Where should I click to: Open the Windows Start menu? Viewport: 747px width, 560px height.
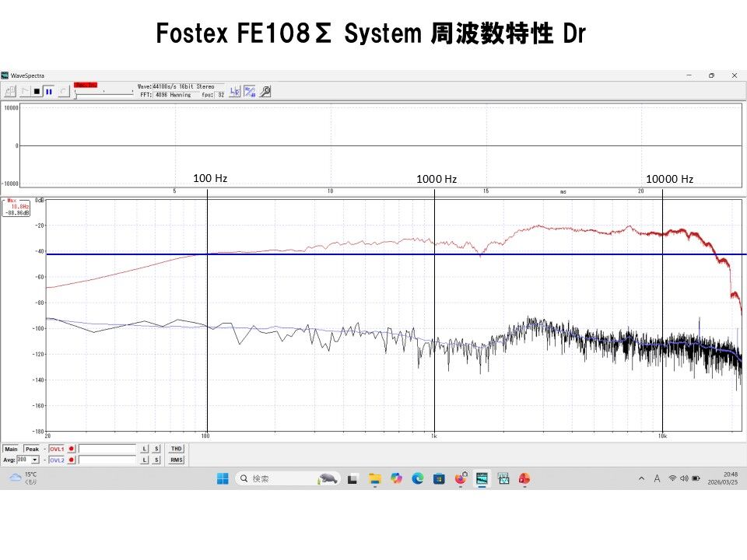223,478
